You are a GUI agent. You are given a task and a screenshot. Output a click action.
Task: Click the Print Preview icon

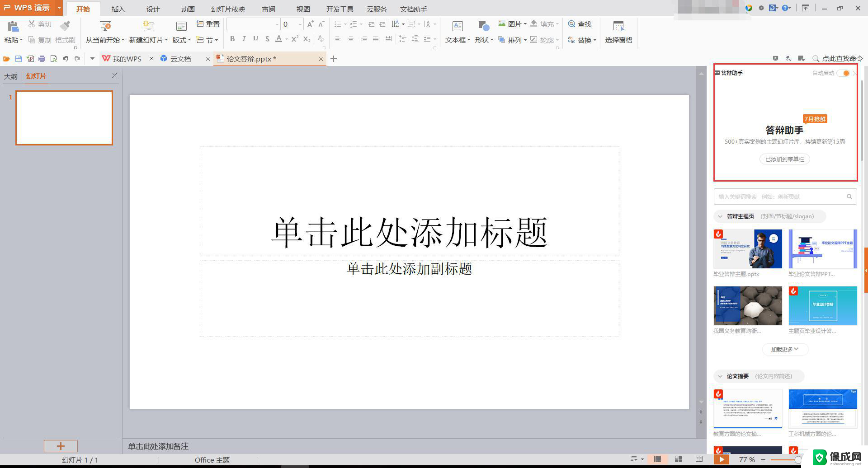54,59
